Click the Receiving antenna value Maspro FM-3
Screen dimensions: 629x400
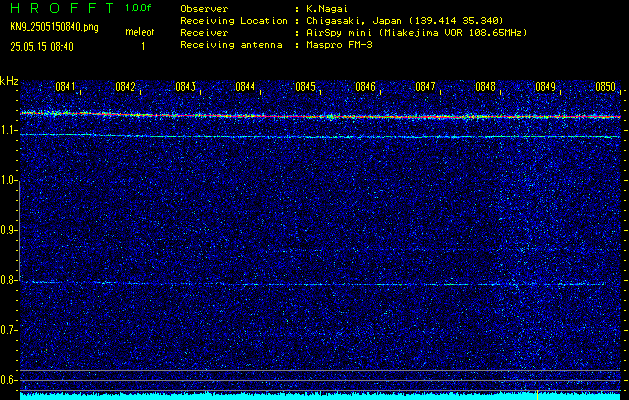[x=339, y=45]
